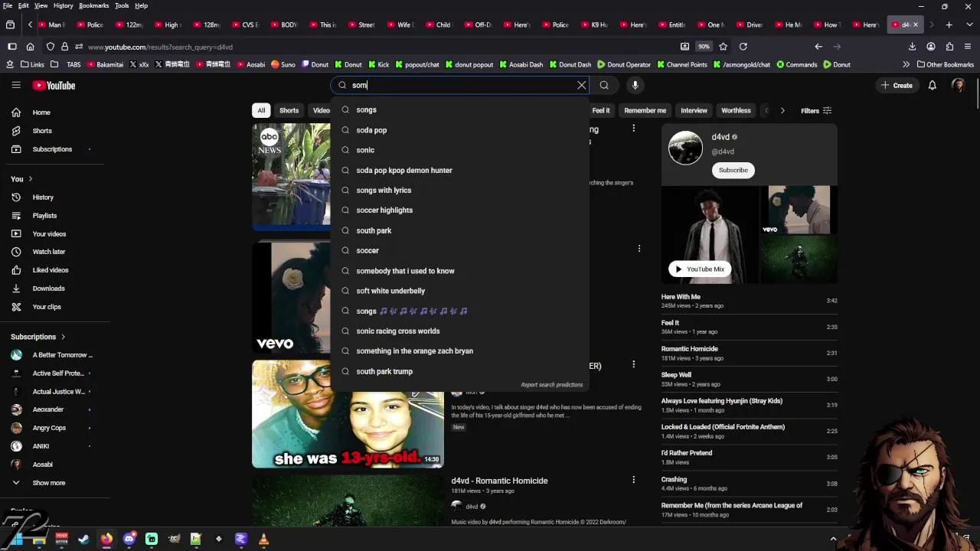
Task: Select the Shorts filter chip
Action: [289, 110]
